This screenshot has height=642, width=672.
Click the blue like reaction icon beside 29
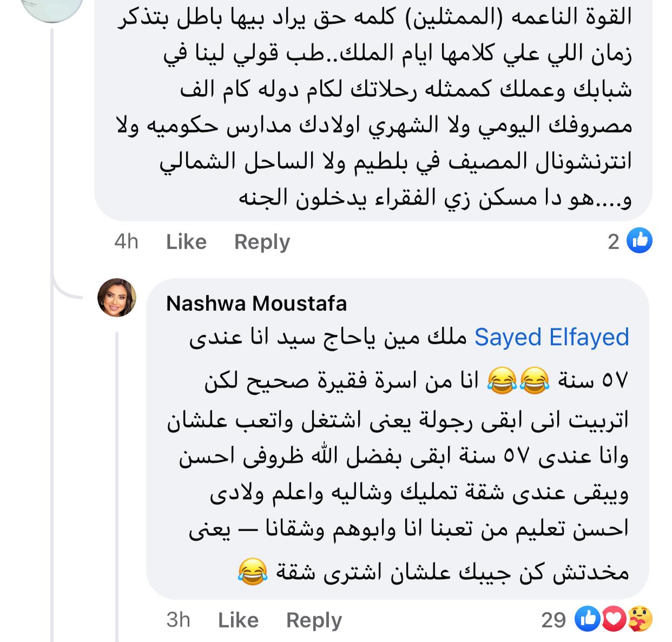pyautogui.click(x=588, y=620)
